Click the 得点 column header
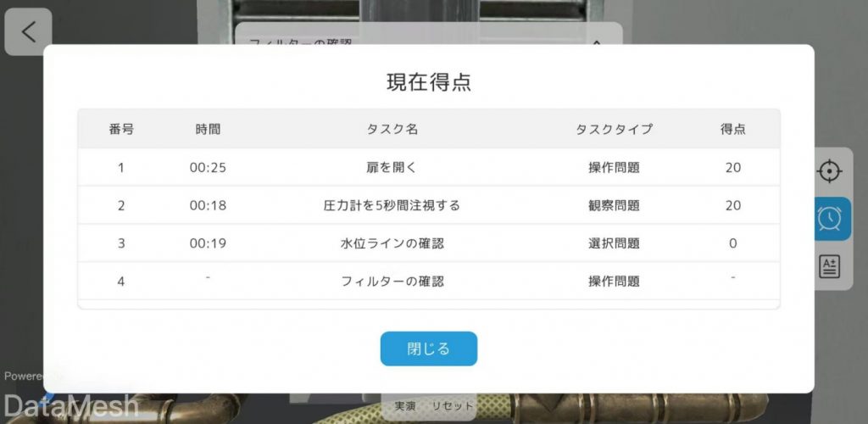This screenshot has height=424, width=868. click(732, 130)
